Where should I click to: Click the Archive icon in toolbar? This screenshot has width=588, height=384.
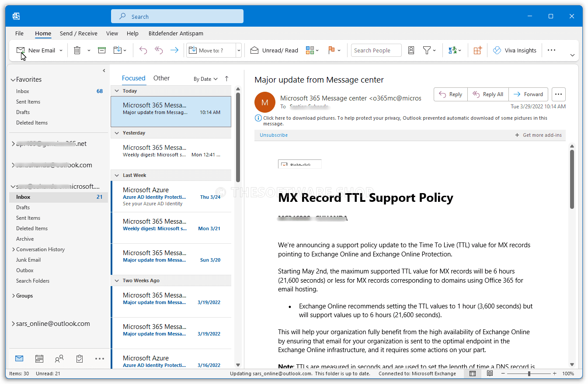(102, 50)
